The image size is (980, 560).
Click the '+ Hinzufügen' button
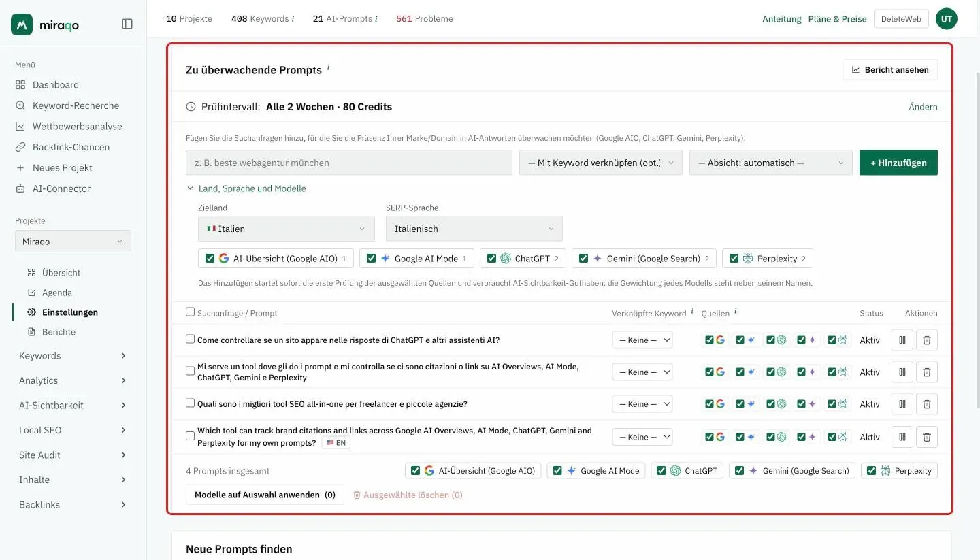(x=898, y=163)
